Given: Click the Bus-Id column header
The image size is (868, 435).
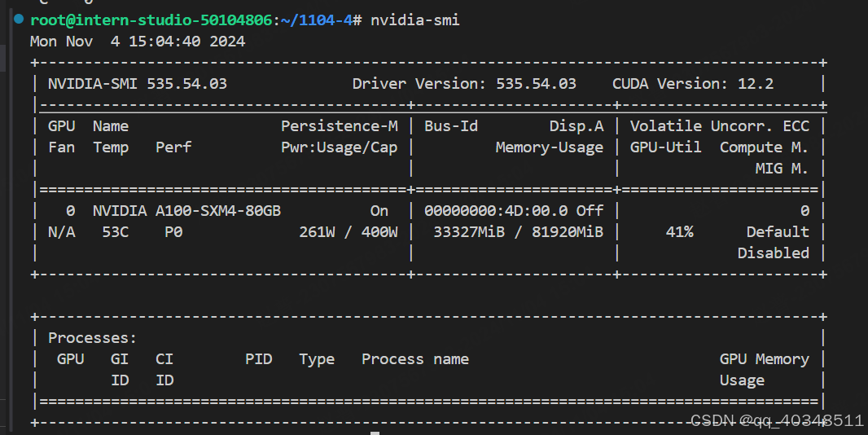Looking at the screenshot, I should tap(451, 126).
